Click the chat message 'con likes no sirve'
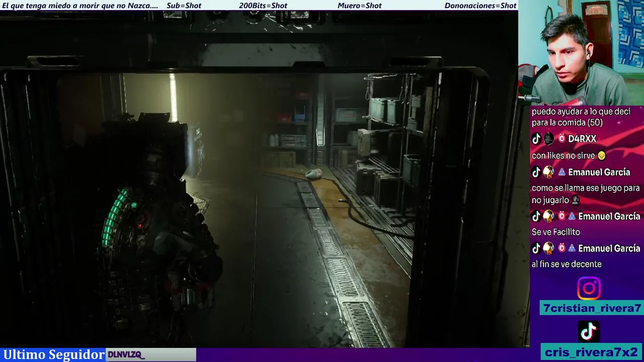 (563, 156)
